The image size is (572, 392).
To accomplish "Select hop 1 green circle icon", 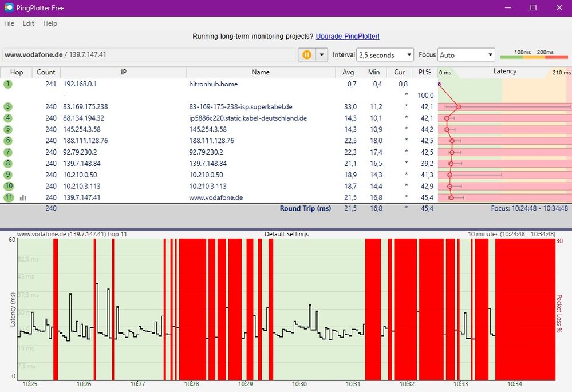I will pyautogui.click(x=8, y=84).
